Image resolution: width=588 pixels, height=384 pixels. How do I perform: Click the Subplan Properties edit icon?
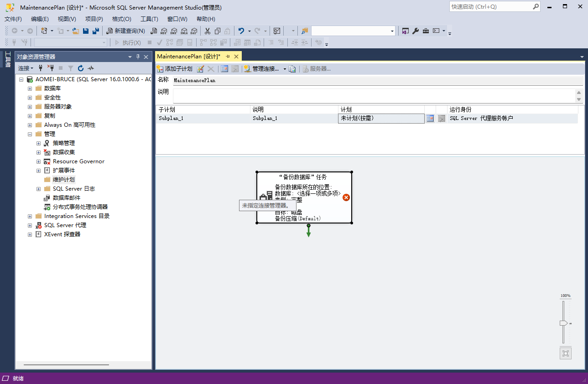[x=201, y=69]
